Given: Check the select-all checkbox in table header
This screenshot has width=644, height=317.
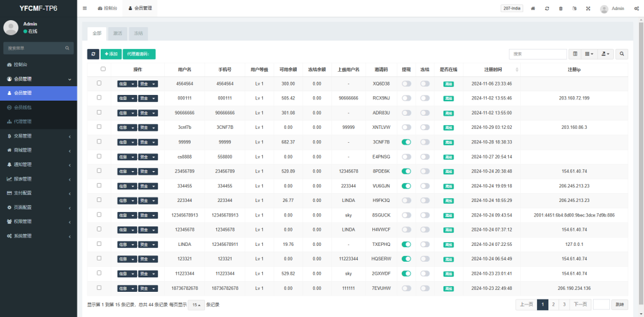Looking at the screenshot, I should point(103,69).
